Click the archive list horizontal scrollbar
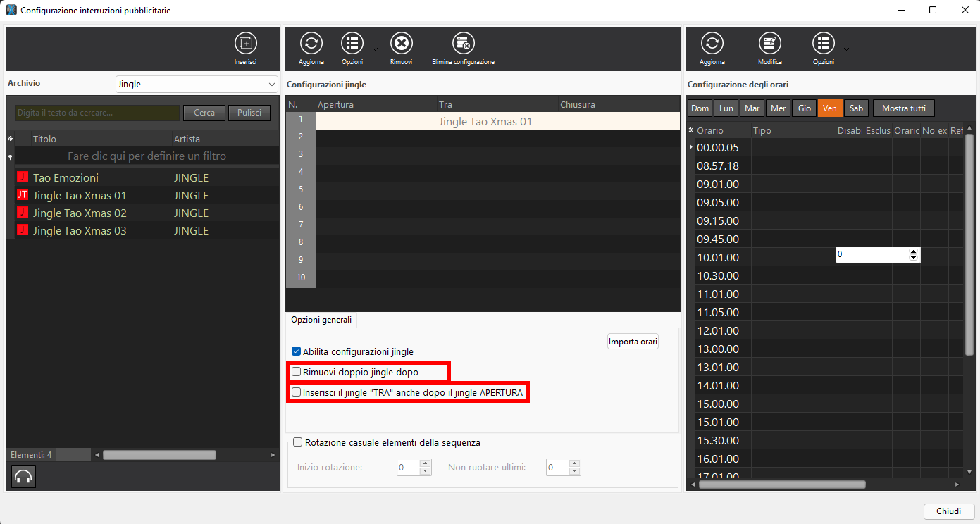Screen dimensions: 980x524 [x=159, y=455]
